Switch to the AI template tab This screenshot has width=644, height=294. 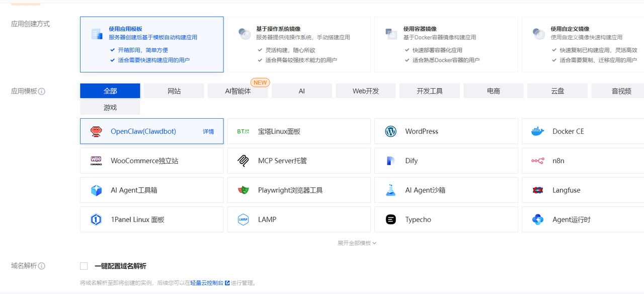point(302,91)
